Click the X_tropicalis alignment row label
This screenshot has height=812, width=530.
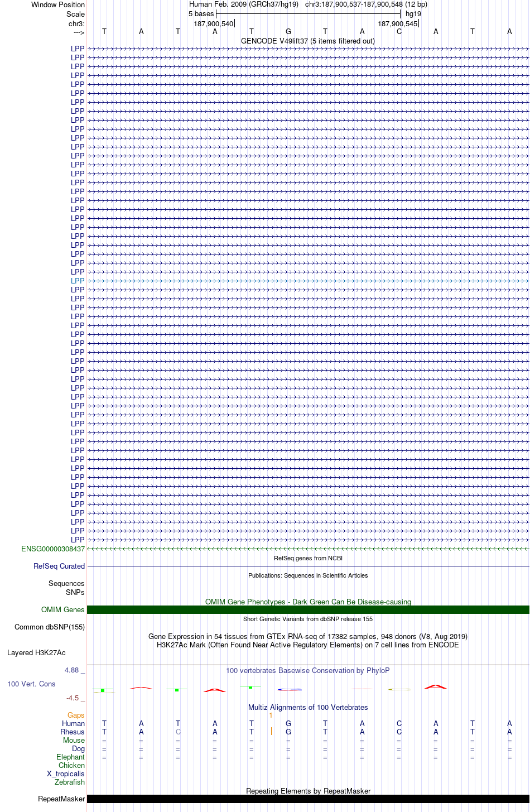coord(66,773)
